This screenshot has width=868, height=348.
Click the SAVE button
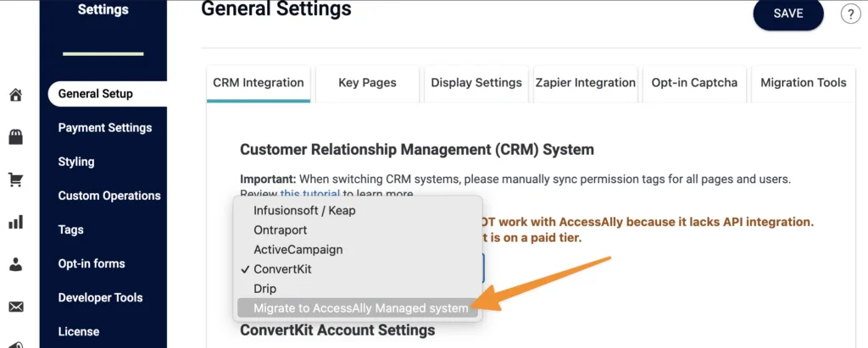(x=788, y=14)
